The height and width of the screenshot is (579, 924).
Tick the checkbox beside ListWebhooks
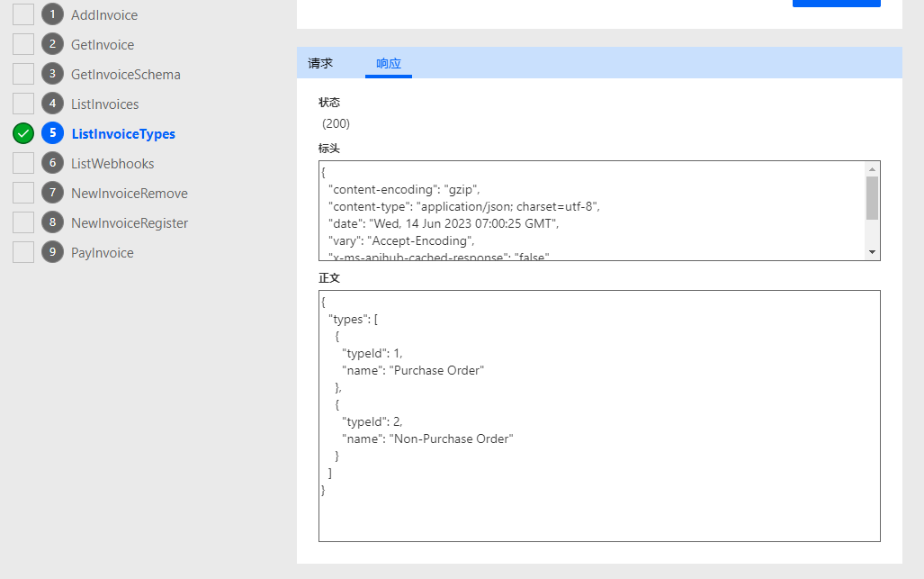point(23,163)
